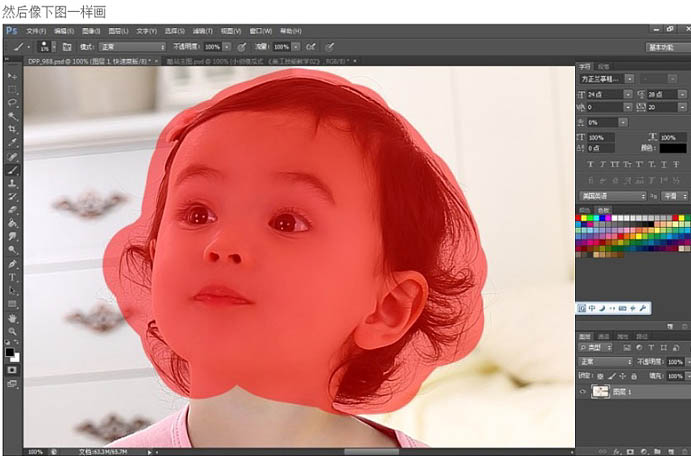
Task: Open the brush panel toggle icon
Action: (66, 47)
